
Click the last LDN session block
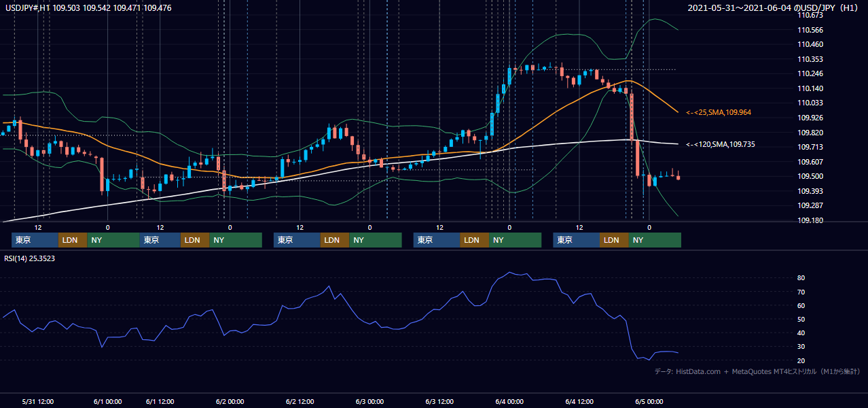(614, 240)
